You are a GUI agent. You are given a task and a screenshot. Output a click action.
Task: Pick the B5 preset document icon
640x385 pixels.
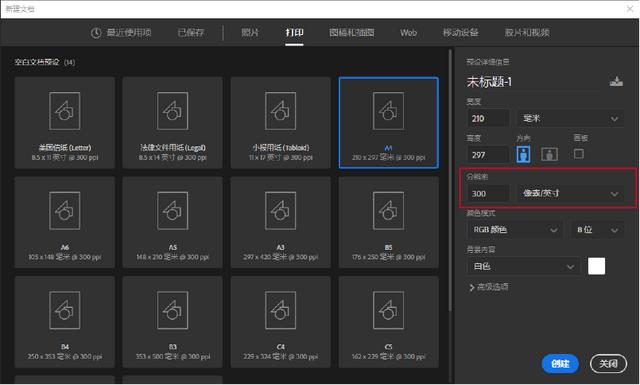click(388, 211)
